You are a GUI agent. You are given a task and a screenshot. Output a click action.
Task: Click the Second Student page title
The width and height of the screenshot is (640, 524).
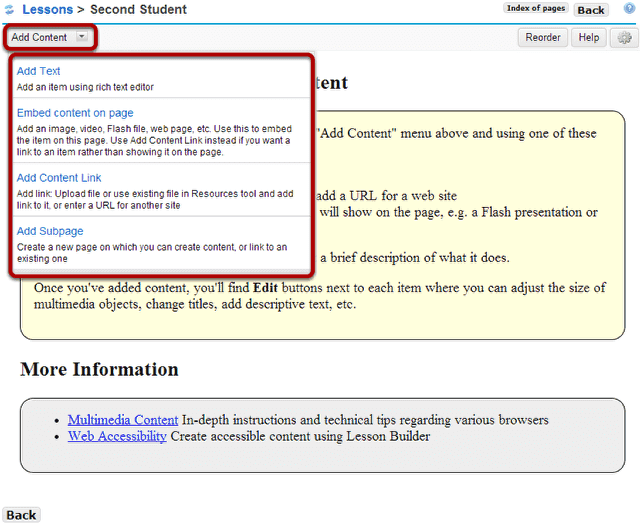pyautogui.click(x=138, y=9)
